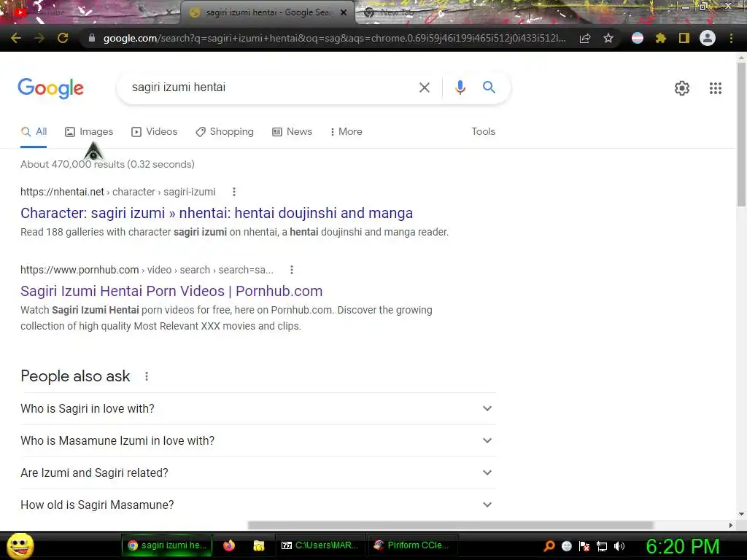Screen dimensions: 747x560
Task: Expand "Who is Masamune Izumi in love with?"
Action: coord(258,440)
